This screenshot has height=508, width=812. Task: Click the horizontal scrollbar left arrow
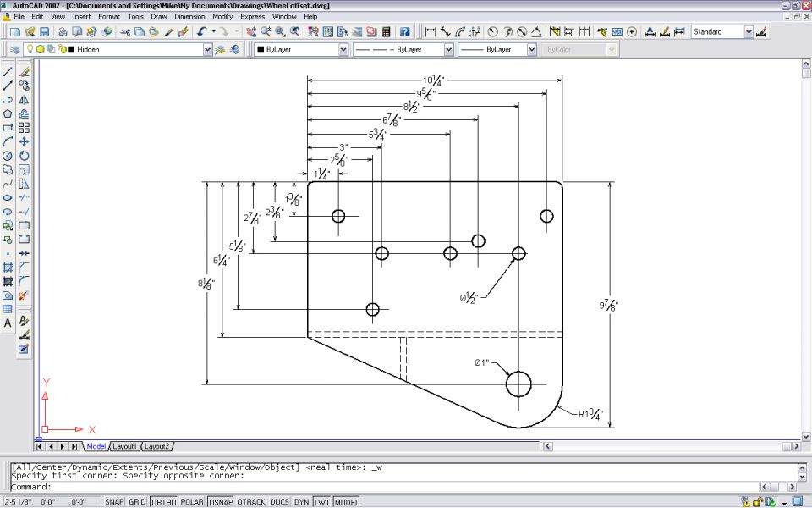(x=547, y=446)
